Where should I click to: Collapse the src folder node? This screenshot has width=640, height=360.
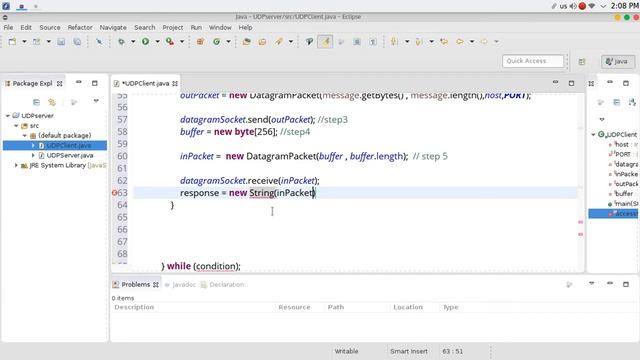(16, 126)
